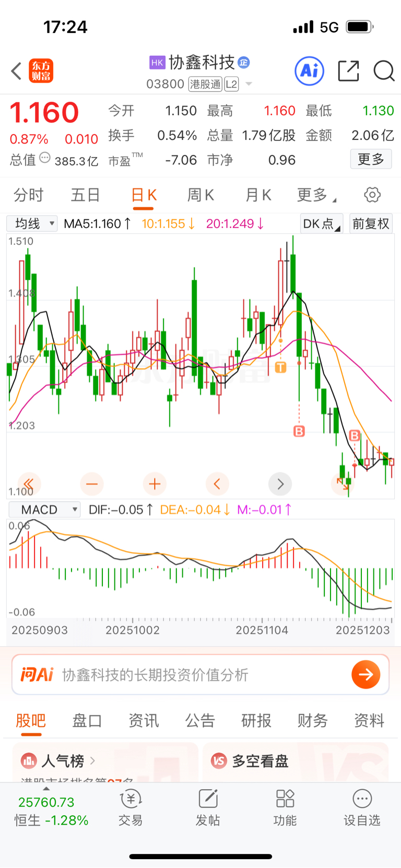Open the 盘口 tab
The image size is (401, 868).
(87, 721)
